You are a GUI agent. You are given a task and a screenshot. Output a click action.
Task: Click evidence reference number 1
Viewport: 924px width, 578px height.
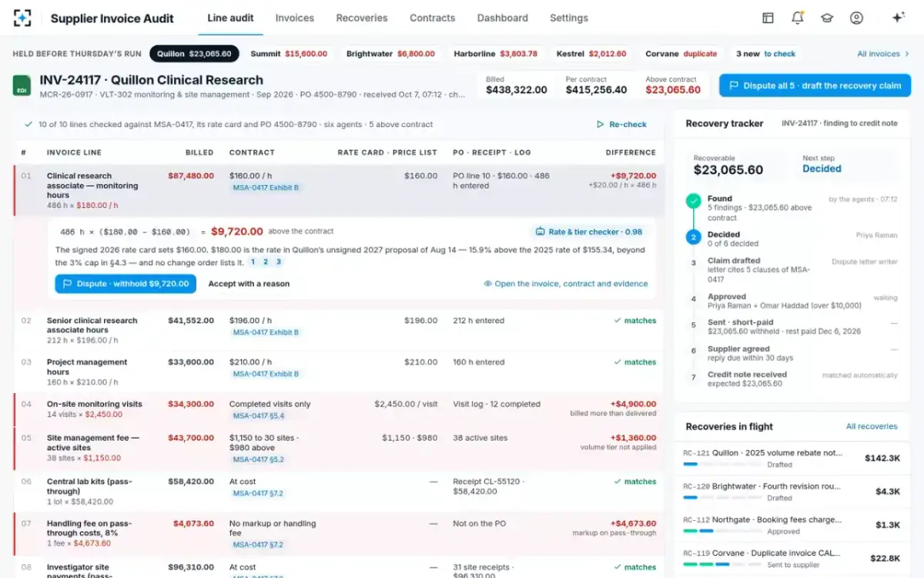click(x=252, y=262)
